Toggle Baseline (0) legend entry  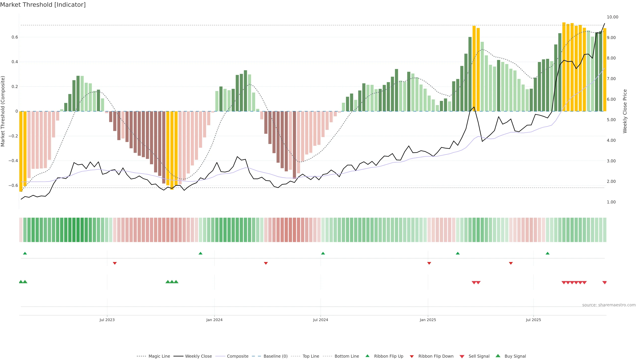pyautogui.click(x=276, y=356)
